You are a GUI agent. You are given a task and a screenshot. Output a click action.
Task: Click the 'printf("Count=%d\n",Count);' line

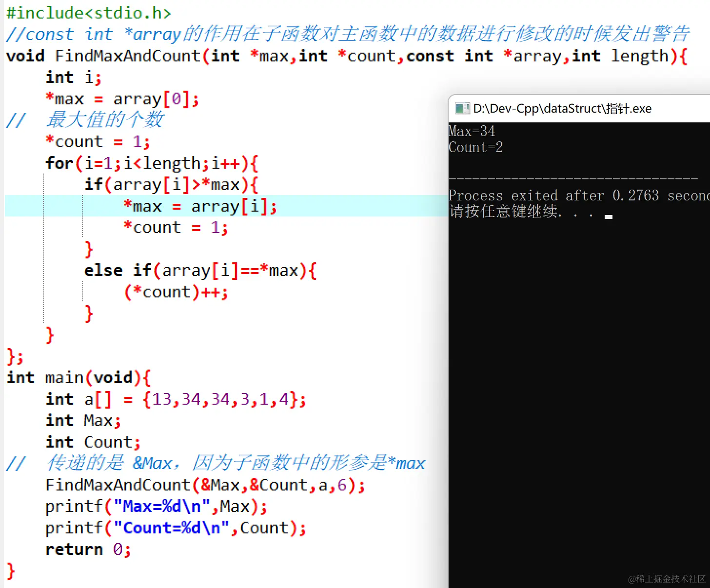click(x=176, y=528)
